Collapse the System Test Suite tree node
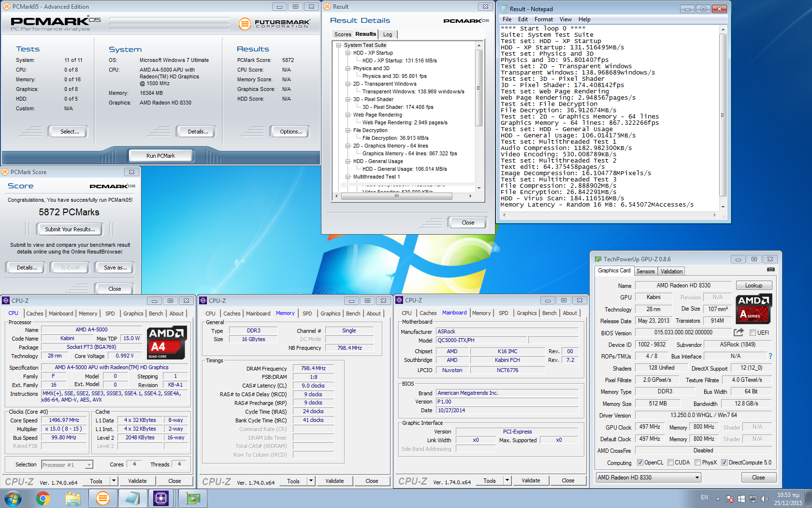812x508 pixels. (x=339, y=45)
